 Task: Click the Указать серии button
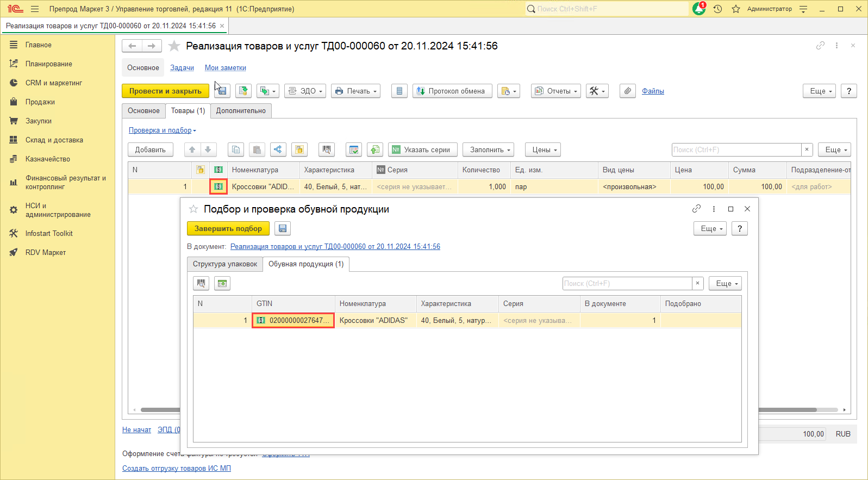click(423, 150)
